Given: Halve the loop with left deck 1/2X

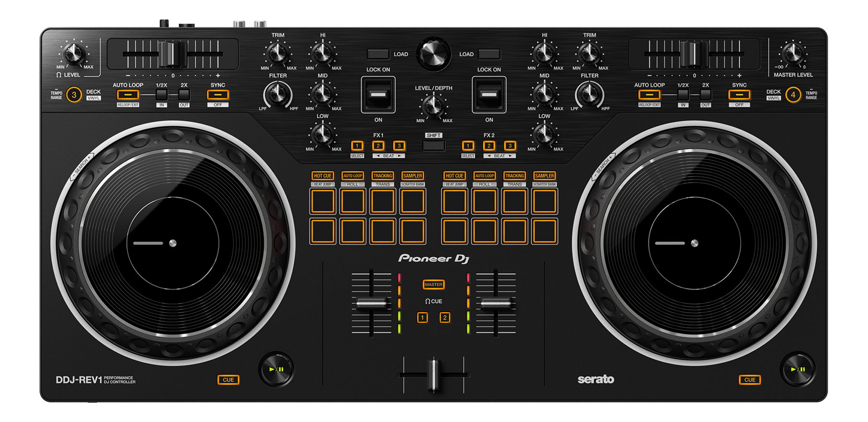Looking at the screenshot, I should [x=162, y=94].
